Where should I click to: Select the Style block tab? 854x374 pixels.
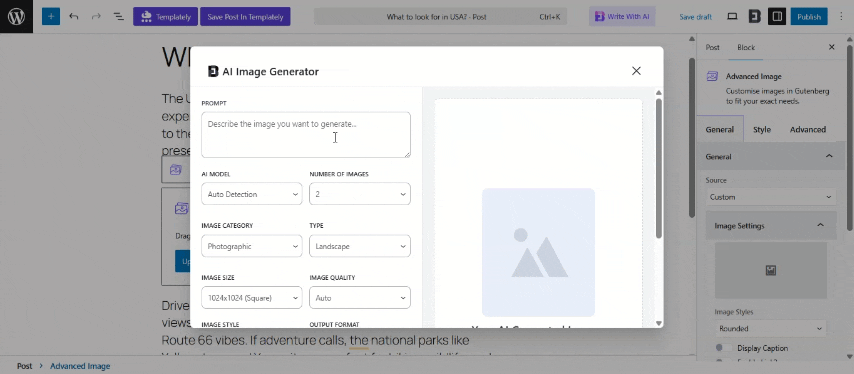(761, 130)
